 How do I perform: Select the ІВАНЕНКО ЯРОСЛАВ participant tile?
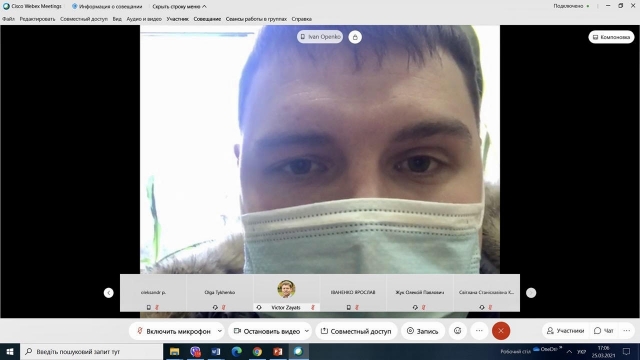point(353,293)
